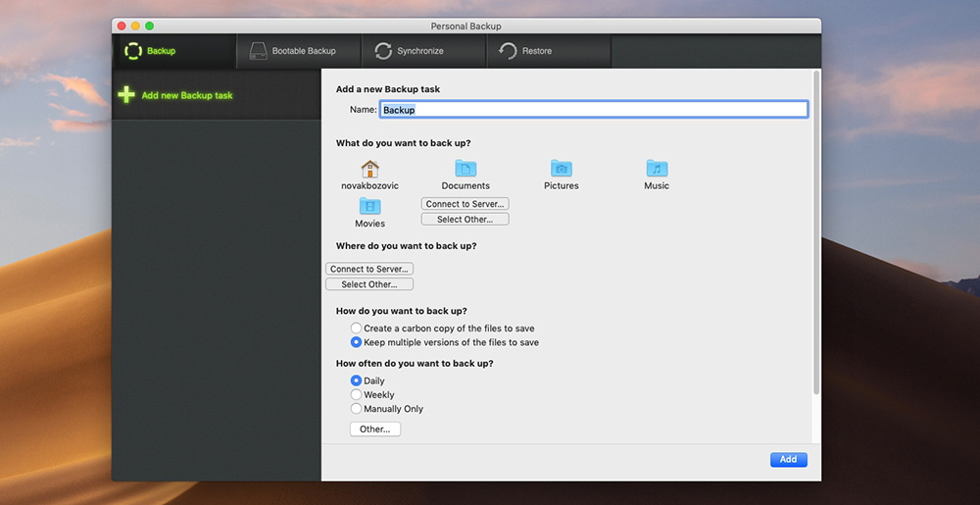Viewport: 980px width, 505px height.
Task: Select the Documents folder icon
Action: (x=465, y=168)
